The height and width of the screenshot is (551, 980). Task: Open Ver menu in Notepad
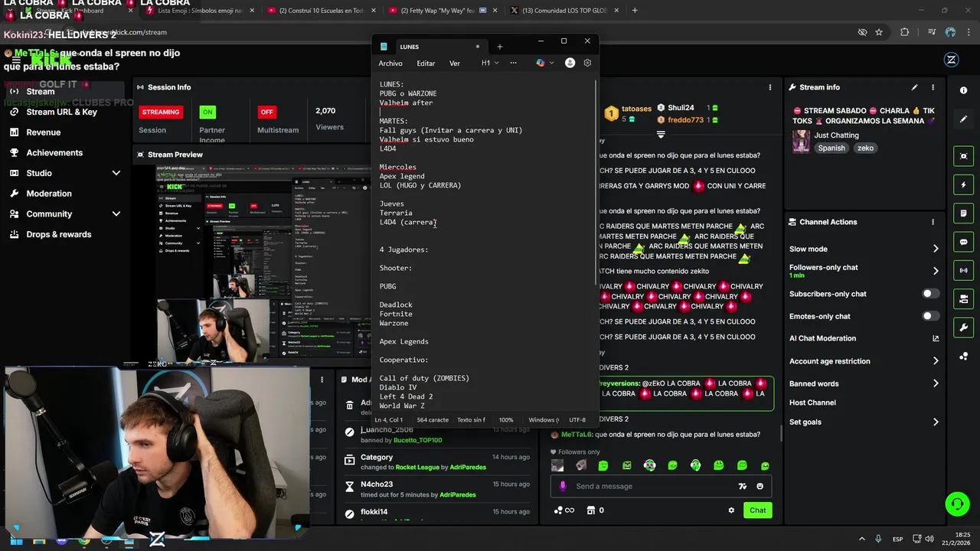point(455,64)
